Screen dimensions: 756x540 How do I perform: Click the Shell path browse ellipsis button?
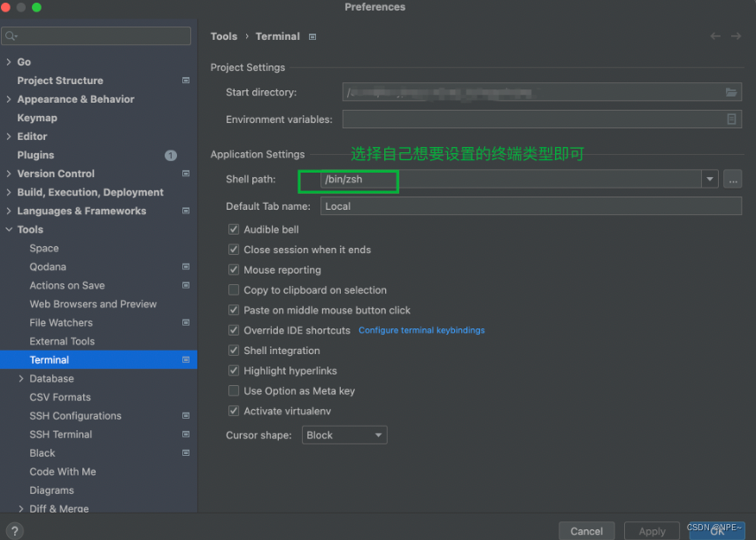coord(732,180)
